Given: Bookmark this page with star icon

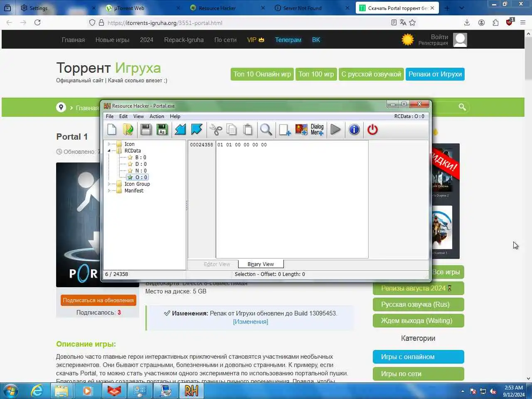Looking at the screenshot, I should [412, 22].
